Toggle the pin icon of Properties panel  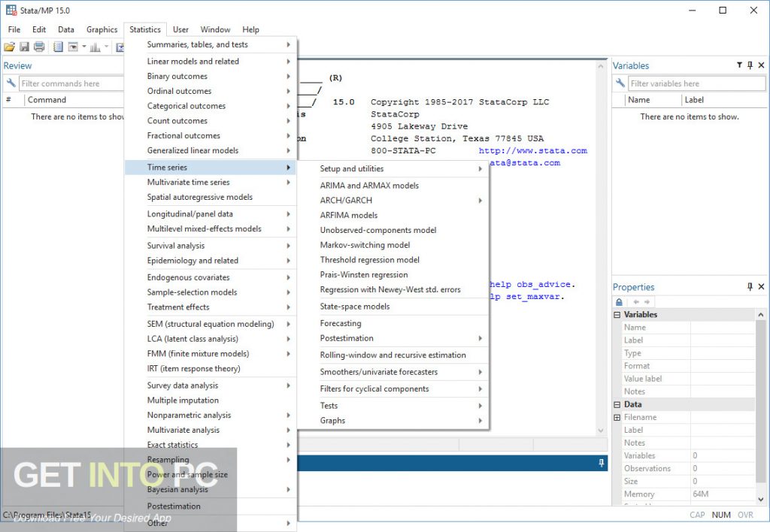pos(750,286)
